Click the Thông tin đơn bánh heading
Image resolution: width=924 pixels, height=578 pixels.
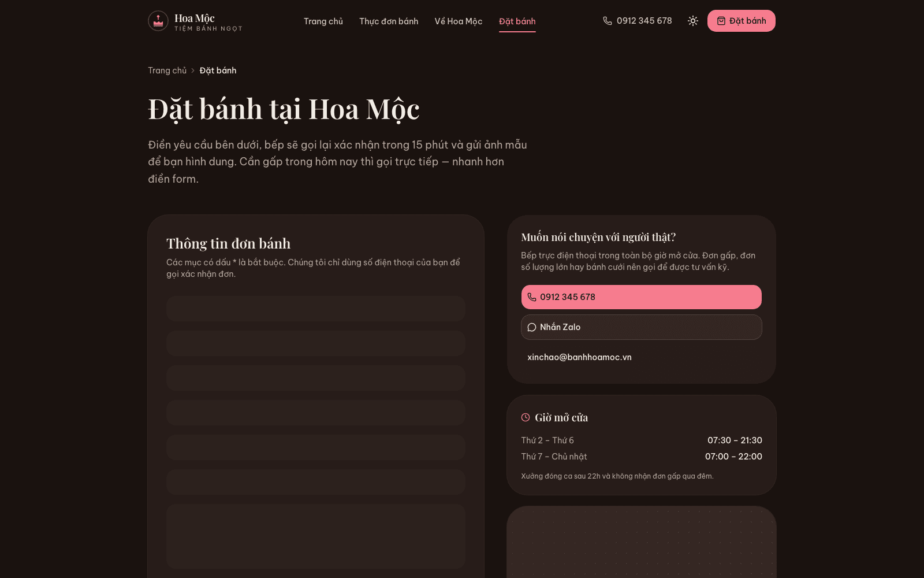[x=229, y=243]
